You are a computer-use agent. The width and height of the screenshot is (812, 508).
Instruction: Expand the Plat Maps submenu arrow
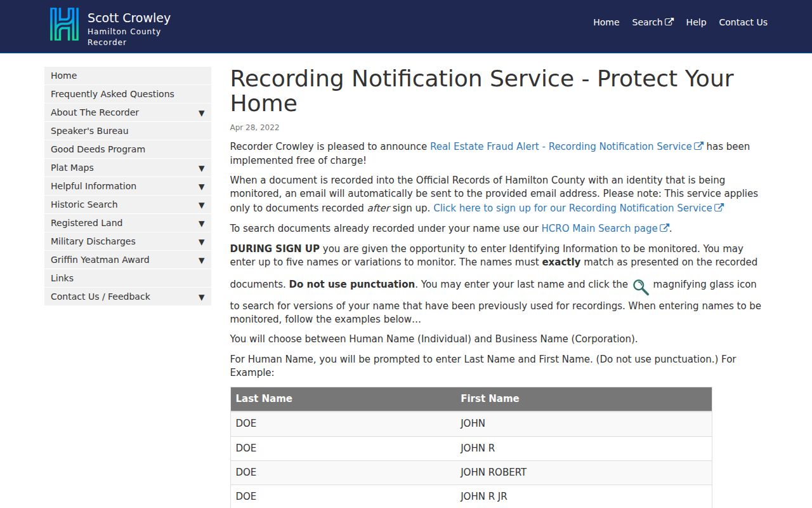coord(201,168)
